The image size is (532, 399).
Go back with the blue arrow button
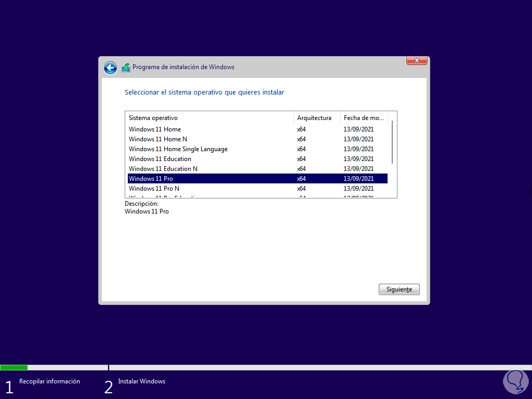110,68
